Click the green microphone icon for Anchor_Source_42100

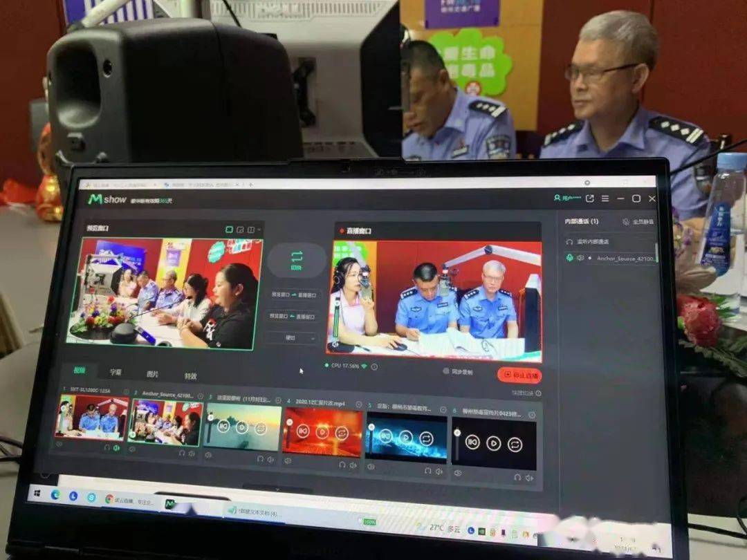point(569,258)
